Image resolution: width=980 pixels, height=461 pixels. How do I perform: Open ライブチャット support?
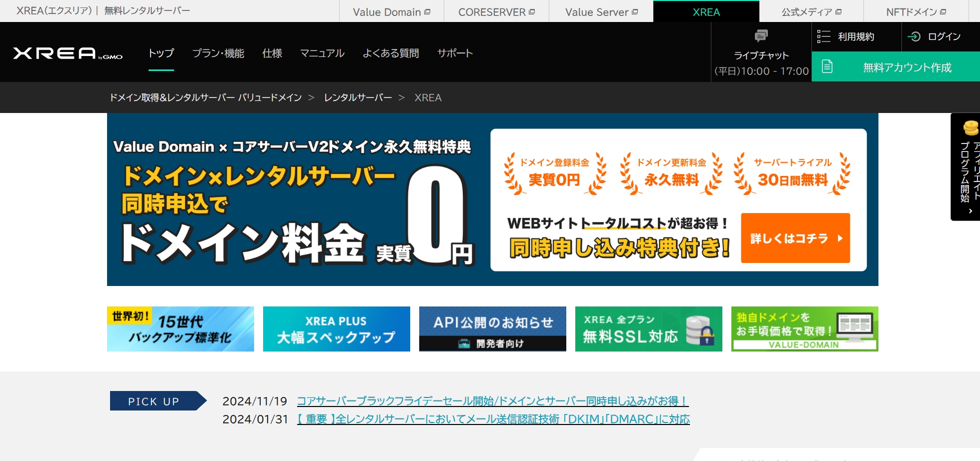coord(761,52)
